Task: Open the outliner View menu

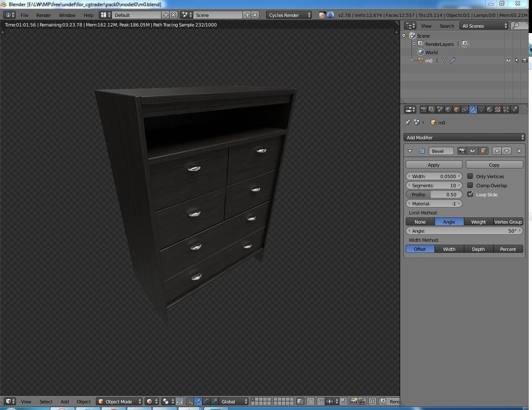Action: tap(426, 26)
